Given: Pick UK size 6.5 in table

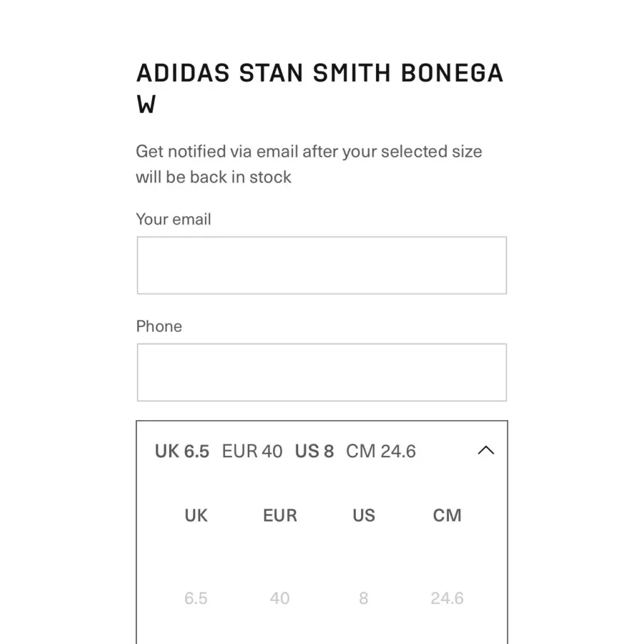Looking at the screenshot, I should point(196,598).
